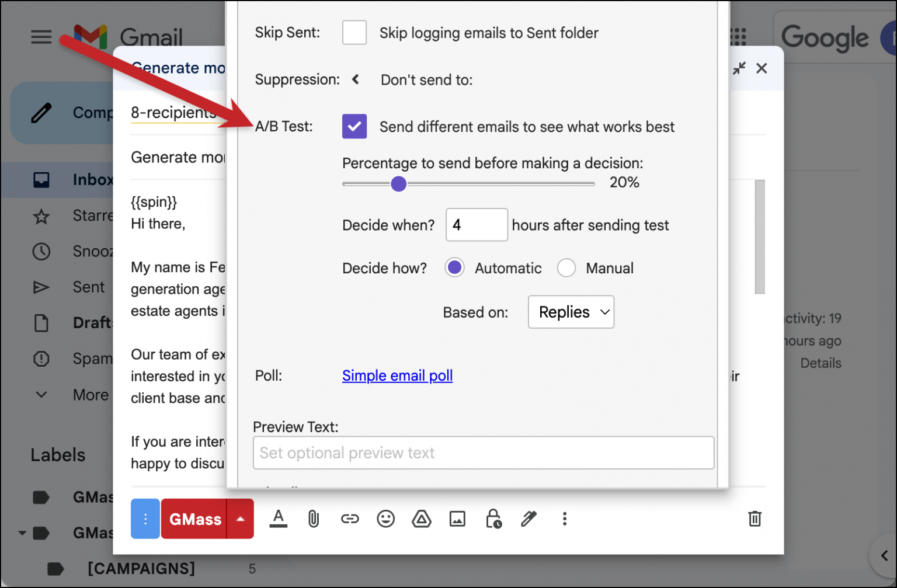Image resolution: width=897 pixels, height=588 pixels.
Task: Toggle confidential mode for the email
Action: pyautogui.click(x=493, y=519)
